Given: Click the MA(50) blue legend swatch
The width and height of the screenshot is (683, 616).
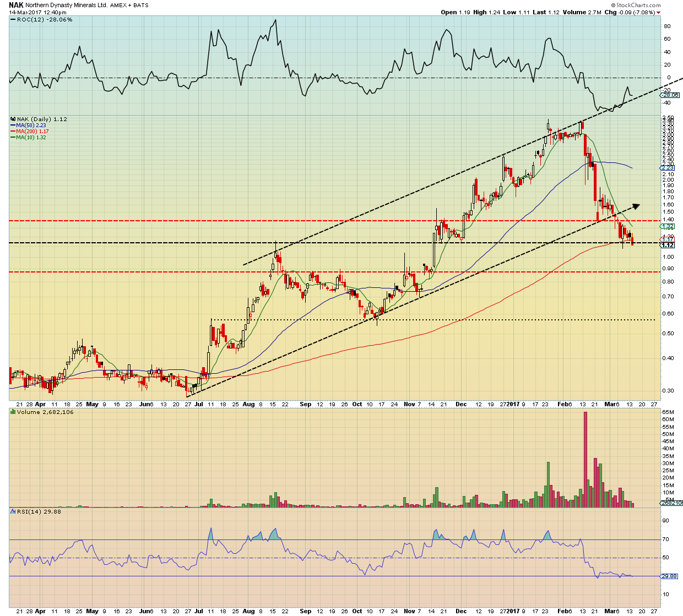Looking at the screenshot, I should click(x=13, y=126).
